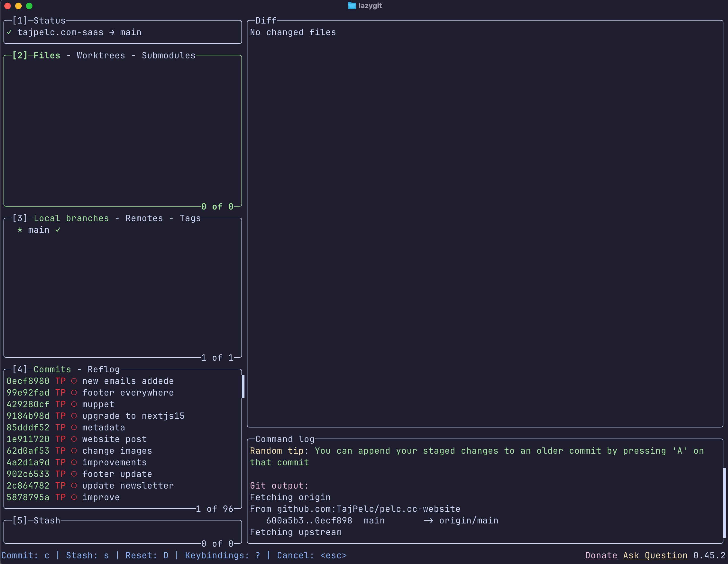Click Reset: D shortcut in bottom bar

click(147, 555)
